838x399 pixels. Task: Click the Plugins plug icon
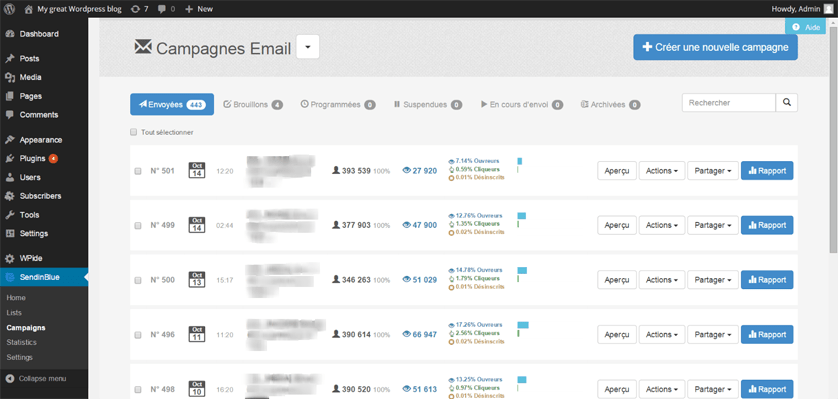tap(10, 159)
